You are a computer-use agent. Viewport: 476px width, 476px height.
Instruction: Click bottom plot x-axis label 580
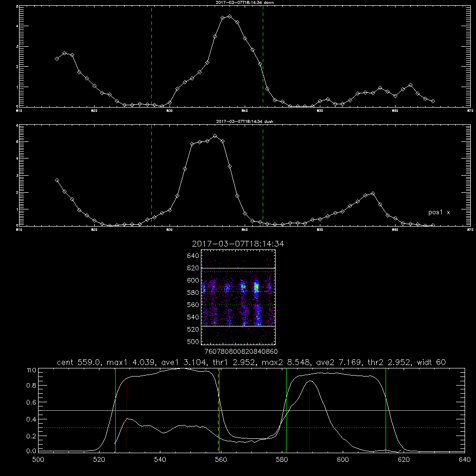click(282, 460)
